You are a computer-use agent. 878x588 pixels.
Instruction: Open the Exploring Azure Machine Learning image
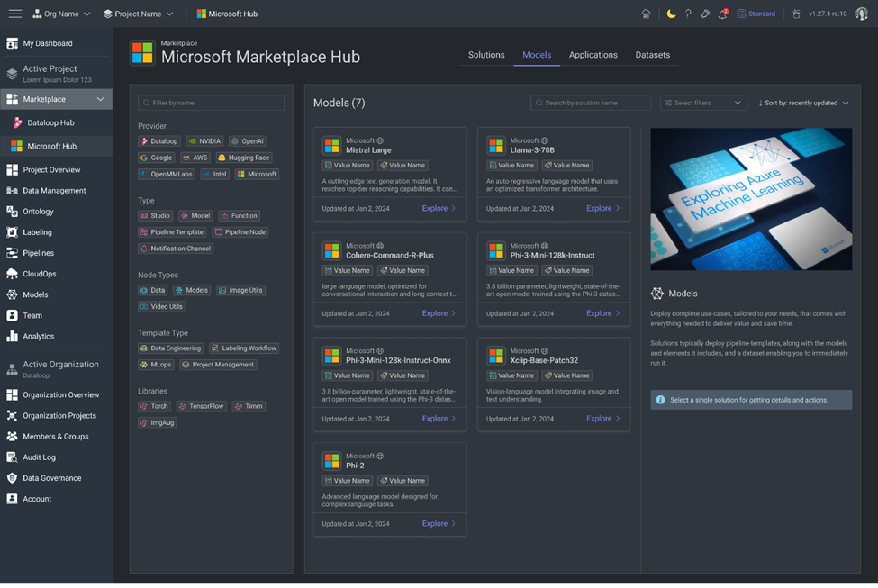click(751, 199)
